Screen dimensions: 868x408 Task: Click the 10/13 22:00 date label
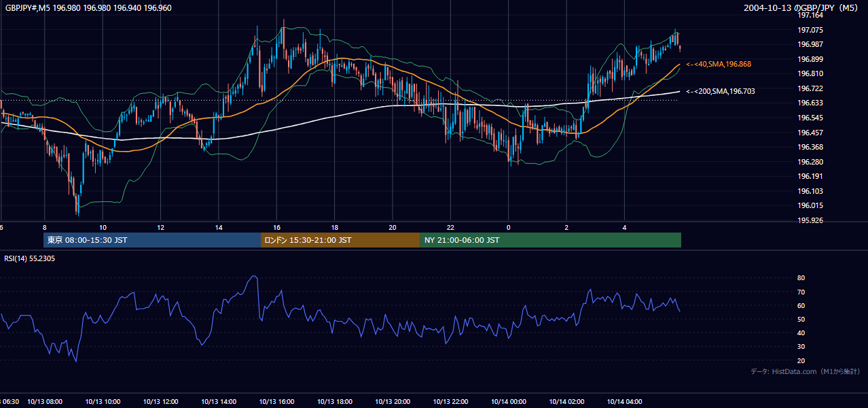click(x=450, y=401)
